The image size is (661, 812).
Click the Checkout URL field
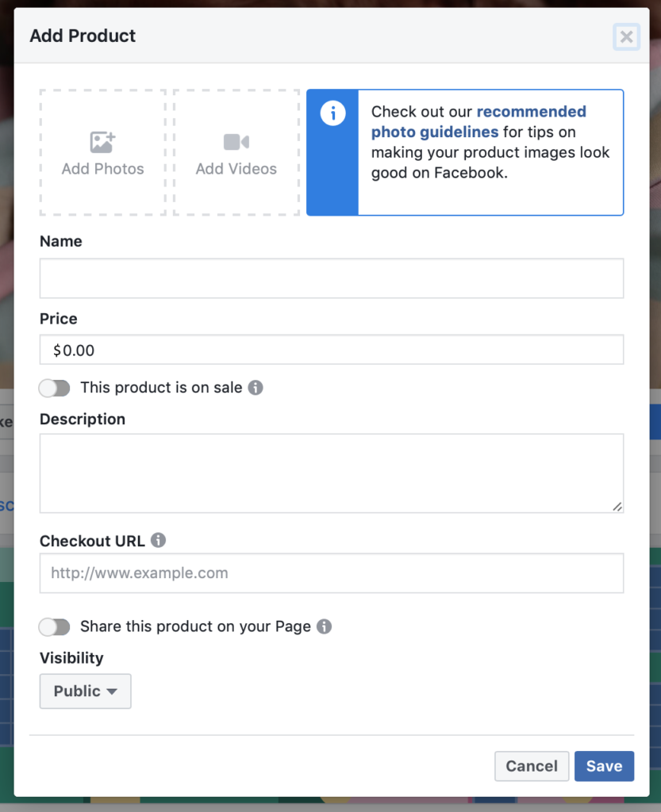click(x=331, y=573)
